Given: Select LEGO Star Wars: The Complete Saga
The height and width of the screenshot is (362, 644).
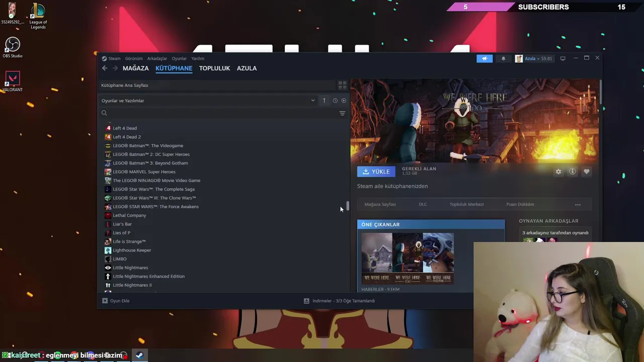Looking at the screenshot, I should tap(153, 189).
